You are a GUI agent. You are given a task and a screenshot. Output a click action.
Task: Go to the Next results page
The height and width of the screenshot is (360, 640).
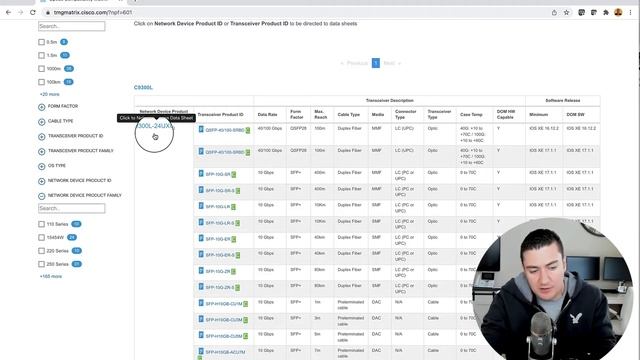[392, 63]
